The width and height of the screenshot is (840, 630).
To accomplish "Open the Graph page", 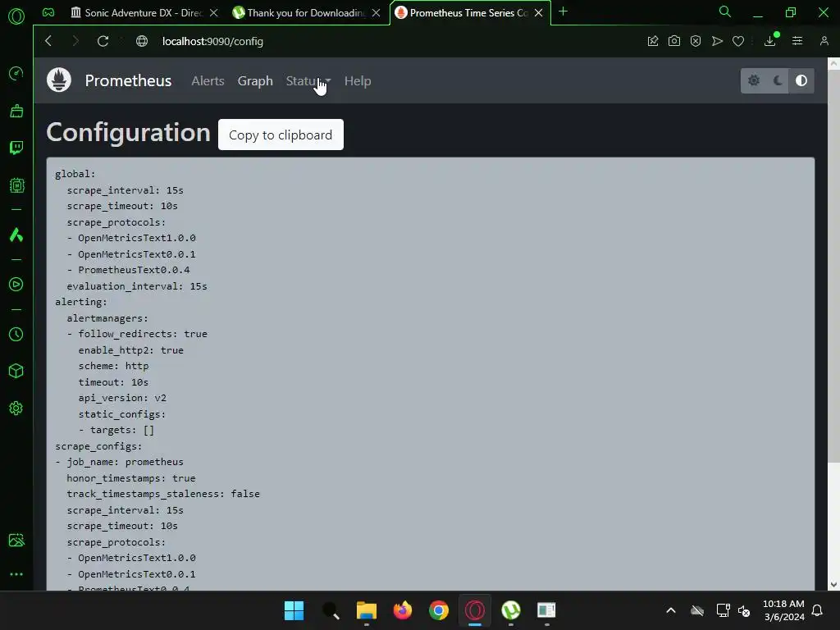I will pos(255,81).
